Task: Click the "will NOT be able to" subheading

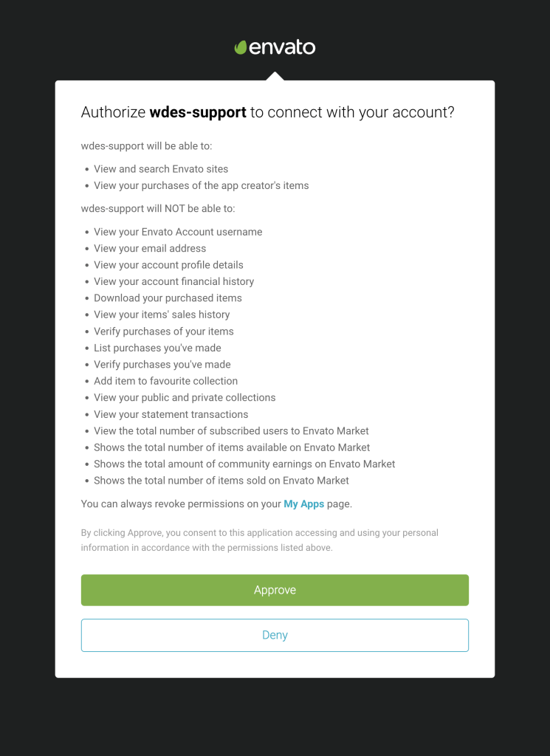Action: [158, 209]
